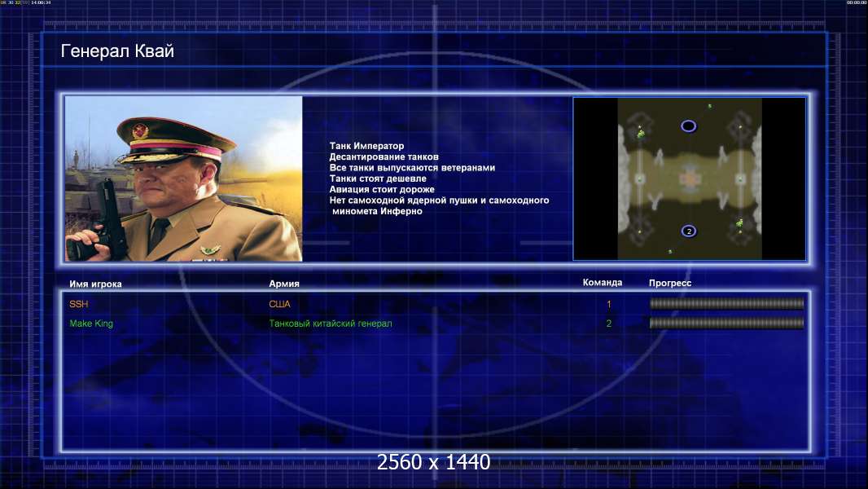This screenshot has height=489, width=868.
Task: Click the Прогресс column header
Action: point(670,283)
